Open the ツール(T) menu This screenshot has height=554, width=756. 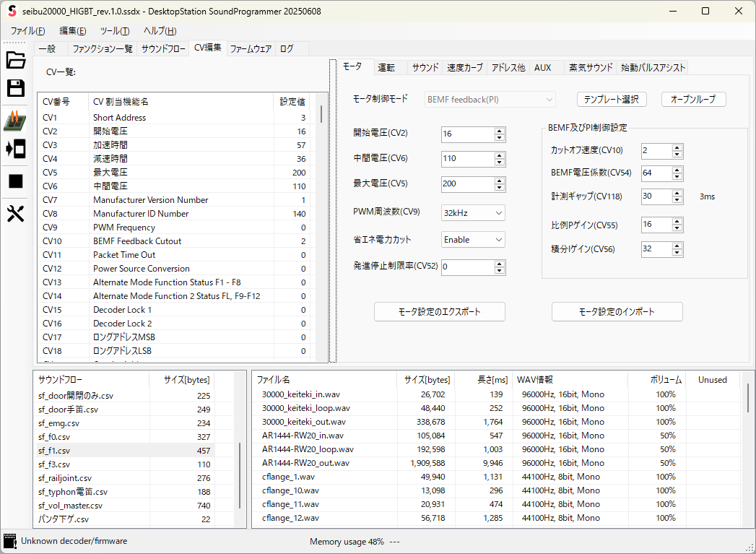point(114,31)
